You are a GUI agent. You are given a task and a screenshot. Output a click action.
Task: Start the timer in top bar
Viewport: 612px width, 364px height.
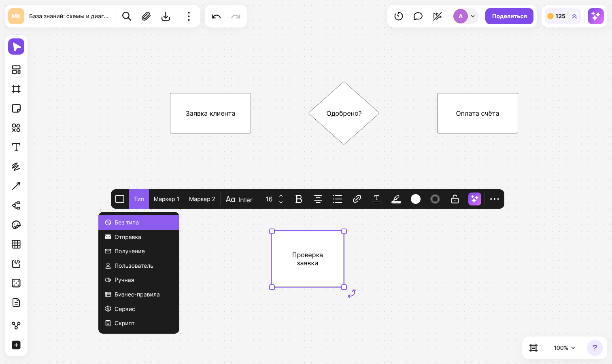tap(399, 16)
